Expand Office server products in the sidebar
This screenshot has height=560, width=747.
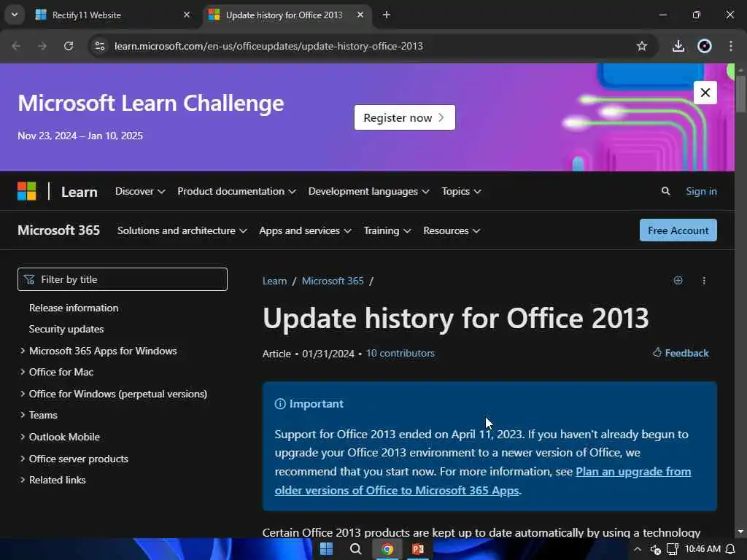[x=23, y=459]
